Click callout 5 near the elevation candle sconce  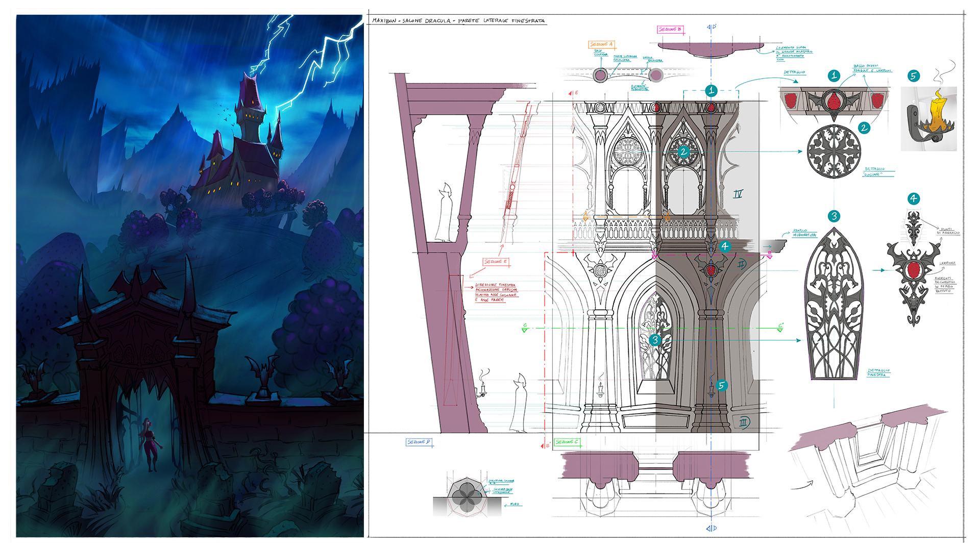coord(721,385)
